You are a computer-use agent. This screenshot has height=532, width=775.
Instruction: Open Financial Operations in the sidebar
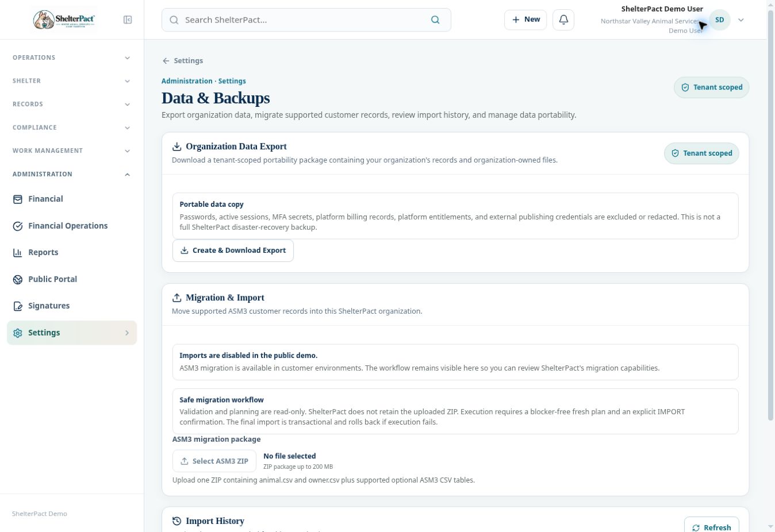pos(72,226)
